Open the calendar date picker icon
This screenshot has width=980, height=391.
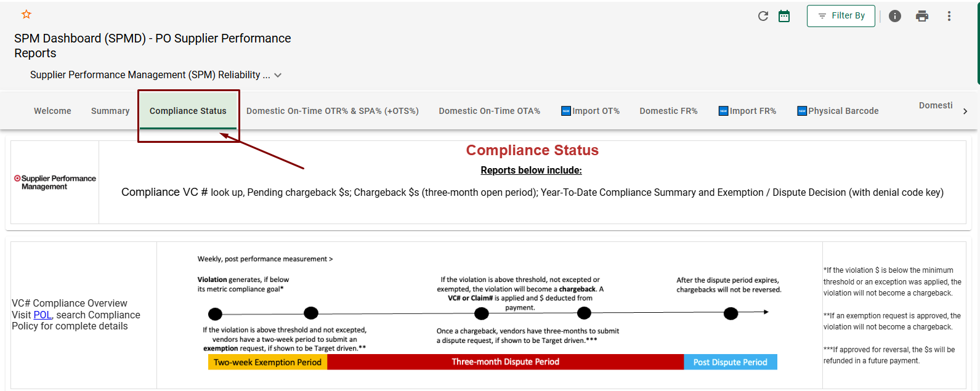[784, 16]
